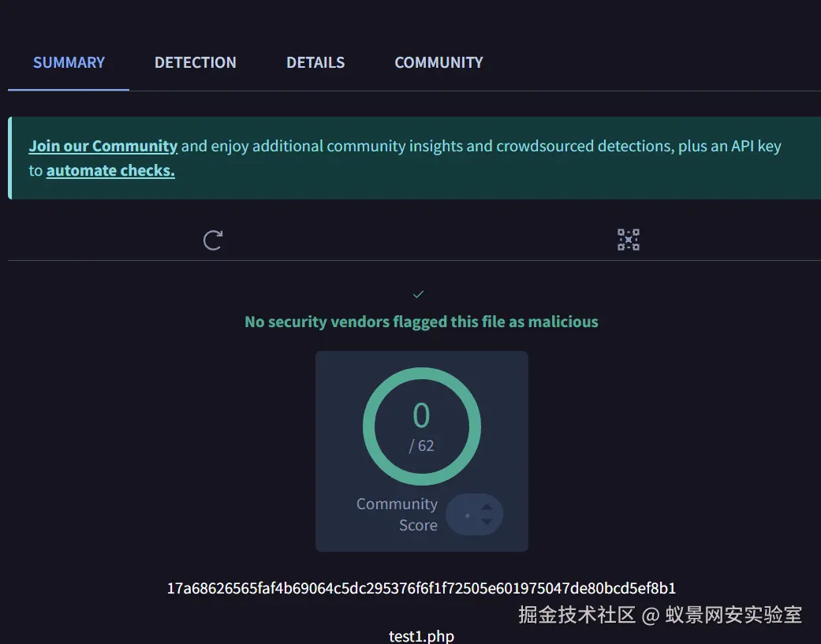Go to the COMMUNITY tab
Screen dimensions: 821x644
point(438,63)
